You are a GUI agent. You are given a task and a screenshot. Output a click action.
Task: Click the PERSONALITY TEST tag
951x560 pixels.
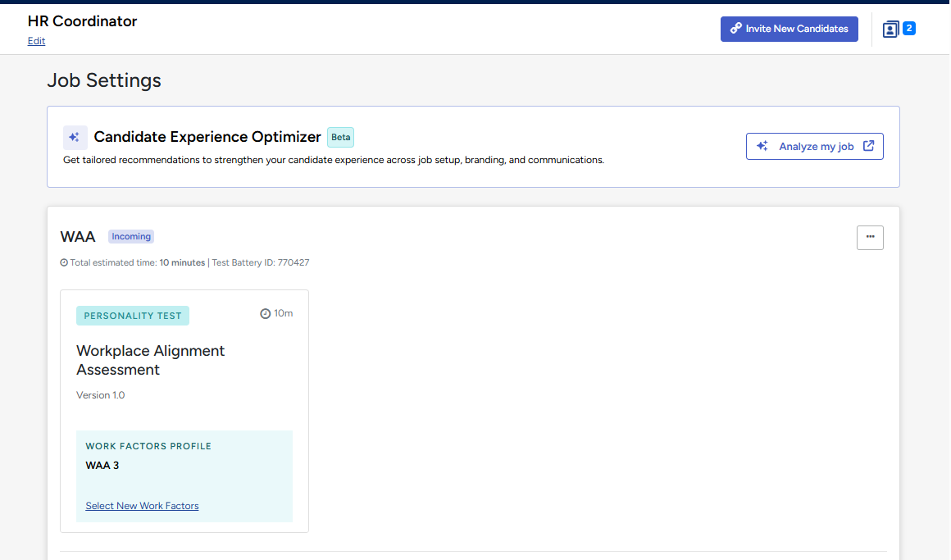pos(133,316)
